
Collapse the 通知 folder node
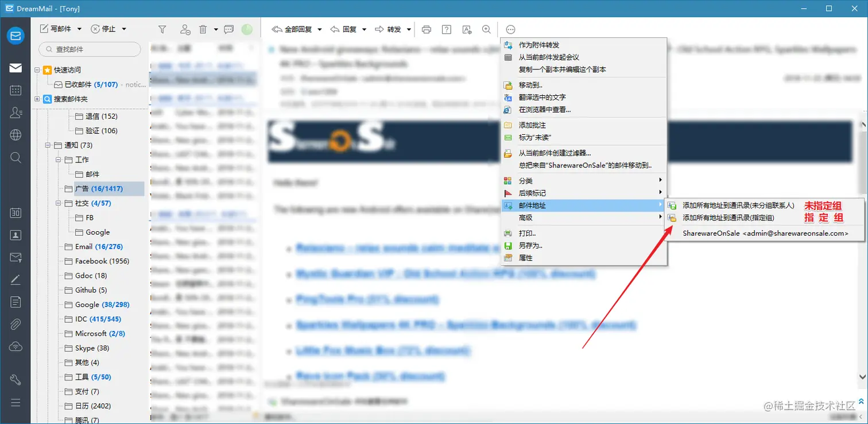(48, 145)
